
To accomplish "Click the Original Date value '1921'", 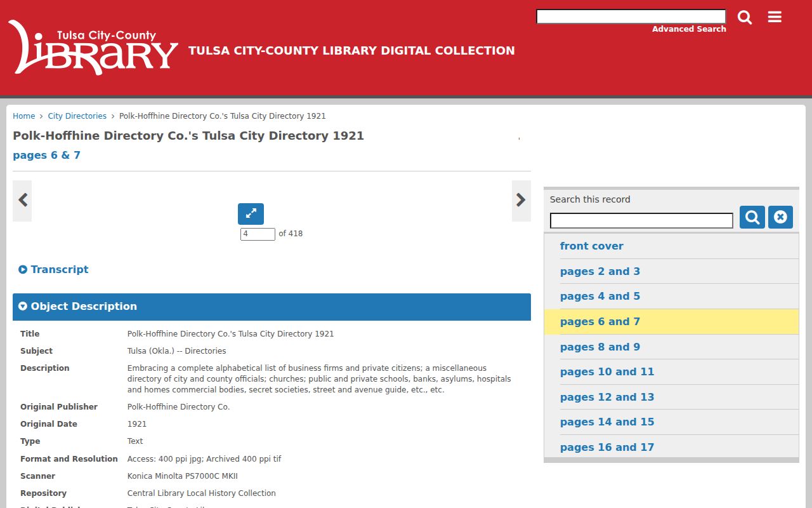I will 137,424.
